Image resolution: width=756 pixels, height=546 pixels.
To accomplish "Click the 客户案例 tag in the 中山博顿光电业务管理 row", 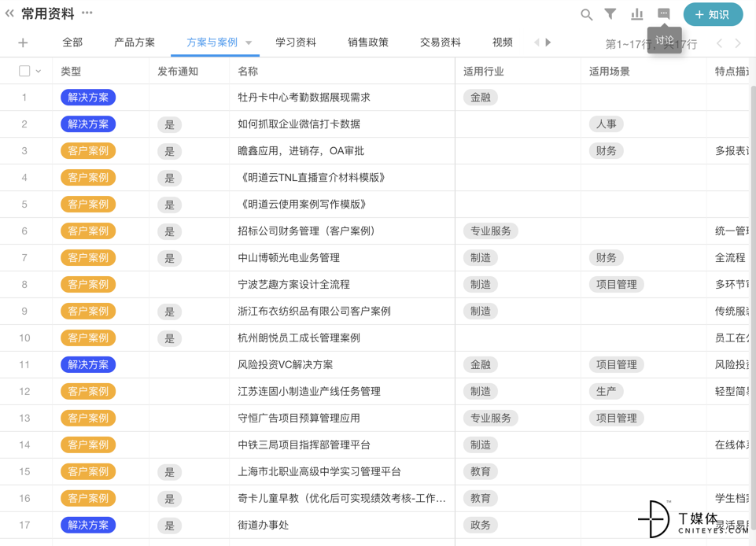I will coord(88,257).
